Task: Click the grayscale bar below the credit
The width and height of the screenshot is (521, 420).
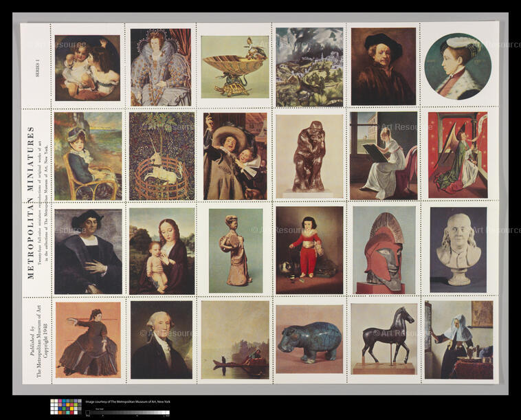Action: [128, 412]
